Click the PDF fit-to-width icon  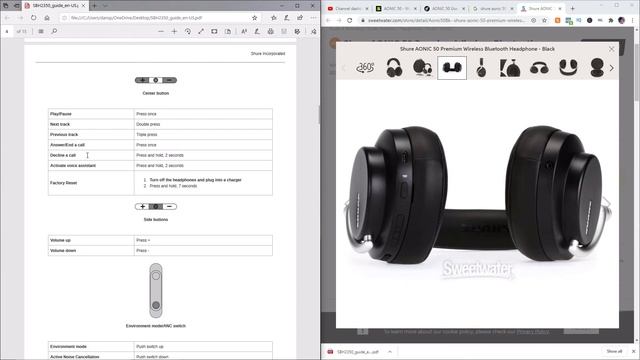(x=201, y=31)
